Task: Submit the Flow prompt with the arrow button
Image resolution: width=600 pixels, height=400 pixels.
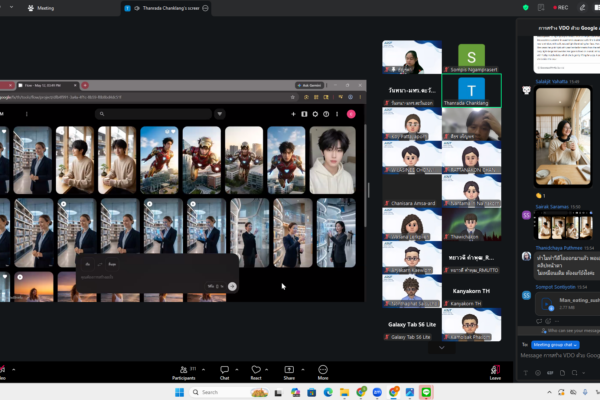Action: [x=232, y=286]
